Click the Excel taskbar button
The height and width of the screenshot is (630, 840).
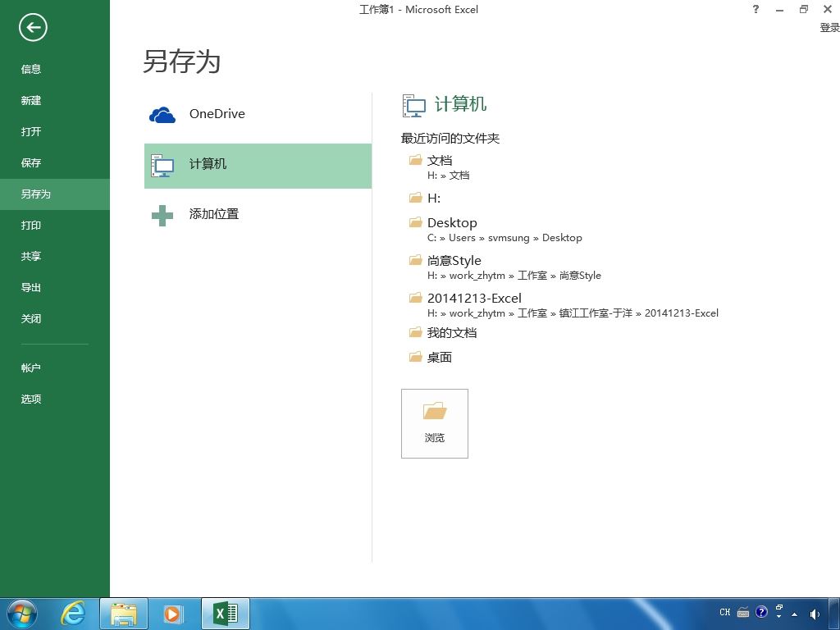226,614
